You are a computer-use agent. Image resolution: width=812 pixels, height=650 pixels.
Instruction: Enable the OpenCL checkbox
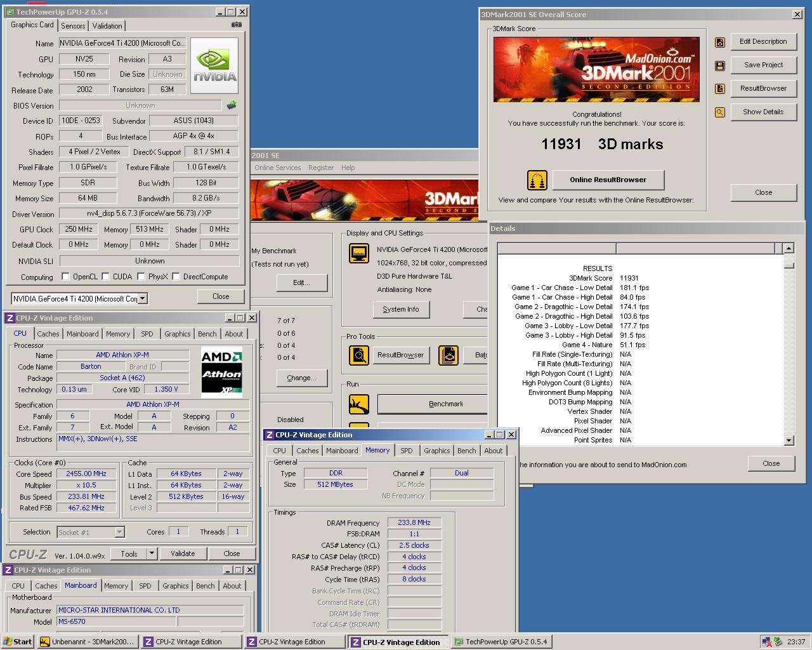[x=65, y=277]
